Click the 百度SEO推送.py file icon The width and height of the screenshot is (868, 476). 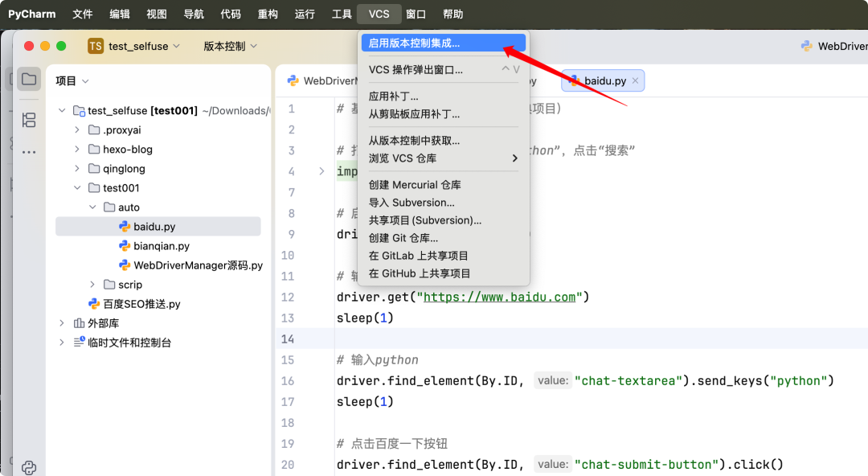[x=94, y=304]
